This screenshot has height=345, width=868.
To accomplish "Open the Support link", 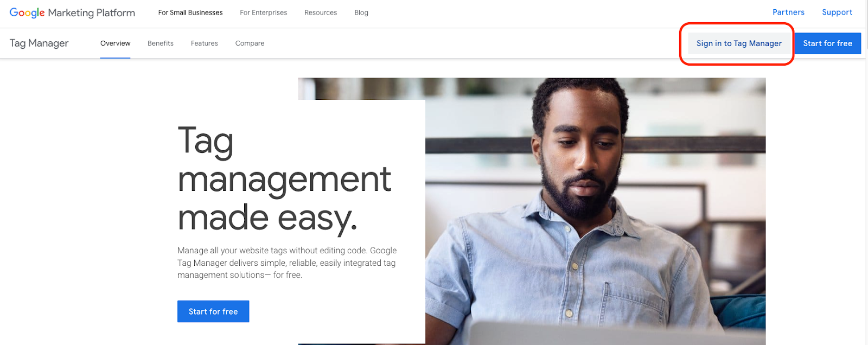I will coord(837,12).
